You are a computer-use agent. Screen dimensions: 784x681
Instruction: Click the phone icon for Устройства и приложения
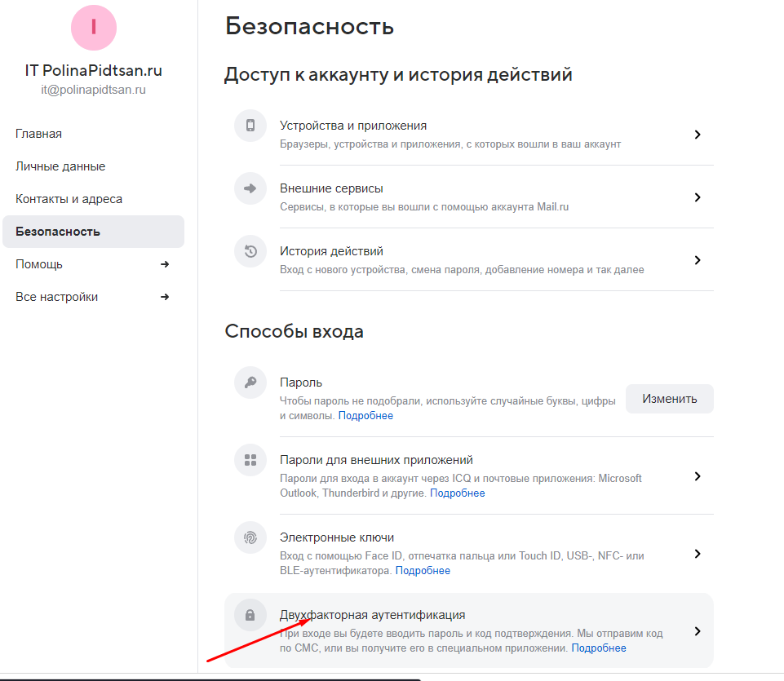coord(250,126)
